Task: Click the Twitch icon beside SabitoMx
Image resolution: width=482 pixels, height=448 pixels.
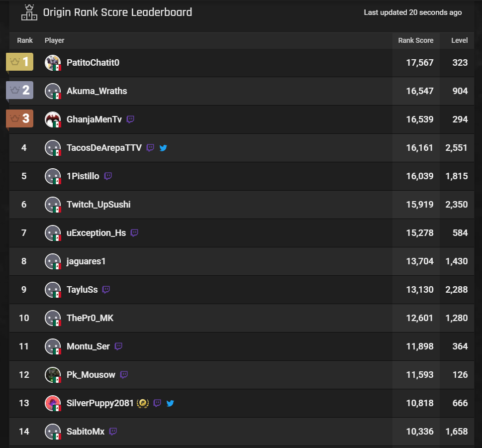Action: point(113,432)
